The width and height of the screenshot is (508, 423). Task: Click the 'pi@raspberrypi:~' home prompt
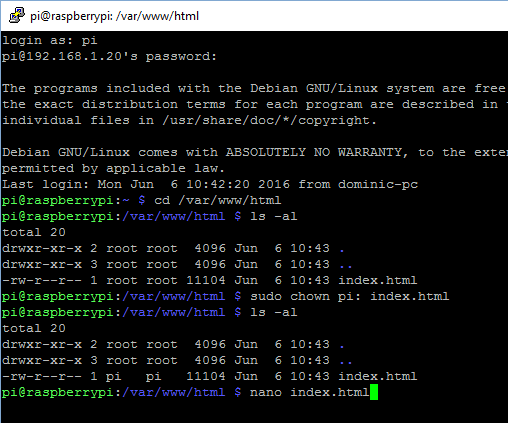point(66,200)
